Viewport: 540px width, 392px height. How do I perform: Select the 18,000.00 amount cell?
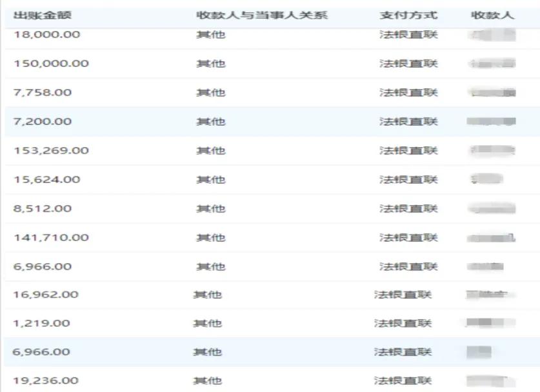(46, 35)
